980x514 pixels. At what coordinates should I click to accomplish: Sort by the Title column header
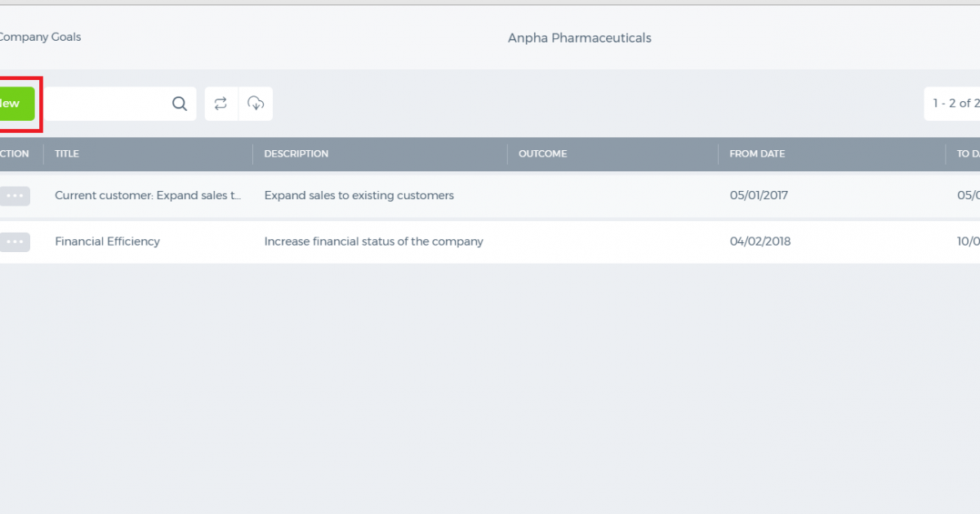click(x=67, y=153)
